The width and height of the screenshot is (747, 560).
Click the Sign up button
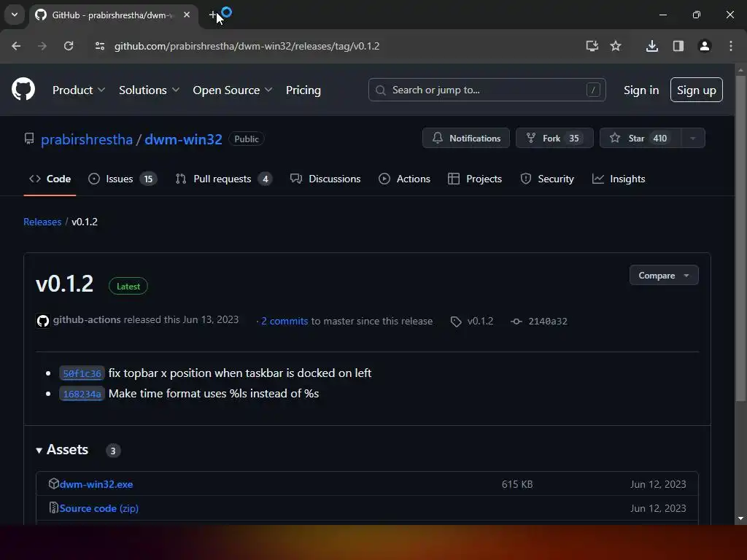[x=696, y=90]
